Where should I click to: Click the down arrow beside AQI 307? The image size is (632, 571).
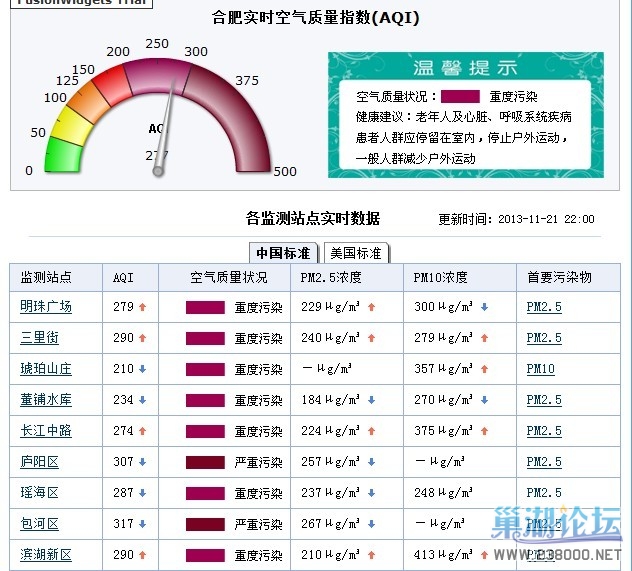(x=142, y=462)
